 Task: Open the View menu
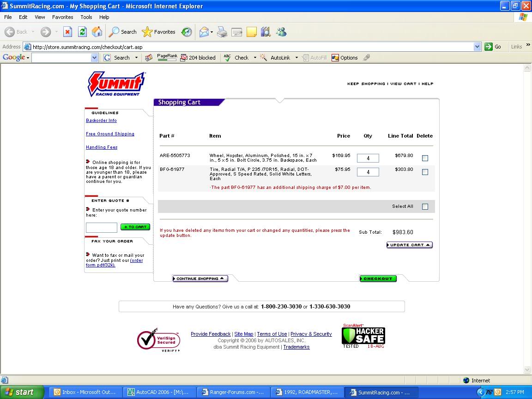(x=40, y=17)
